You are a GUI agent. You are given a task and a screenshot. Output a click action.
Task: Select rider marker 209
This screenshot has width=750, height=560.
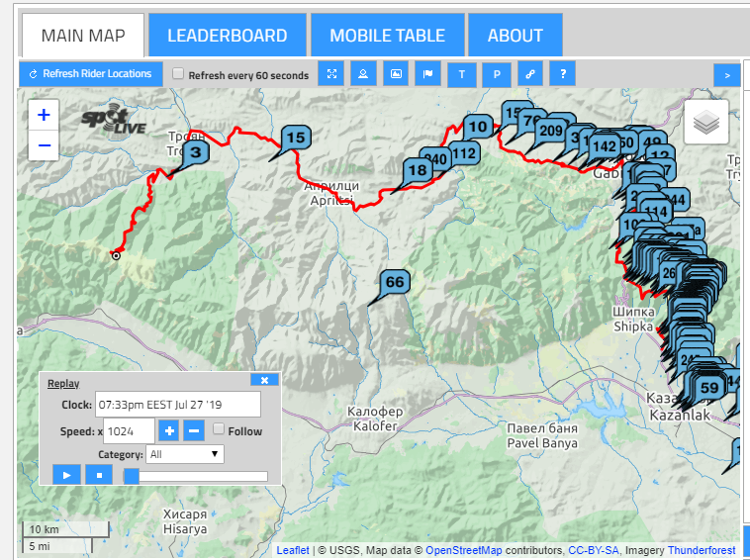551,130
